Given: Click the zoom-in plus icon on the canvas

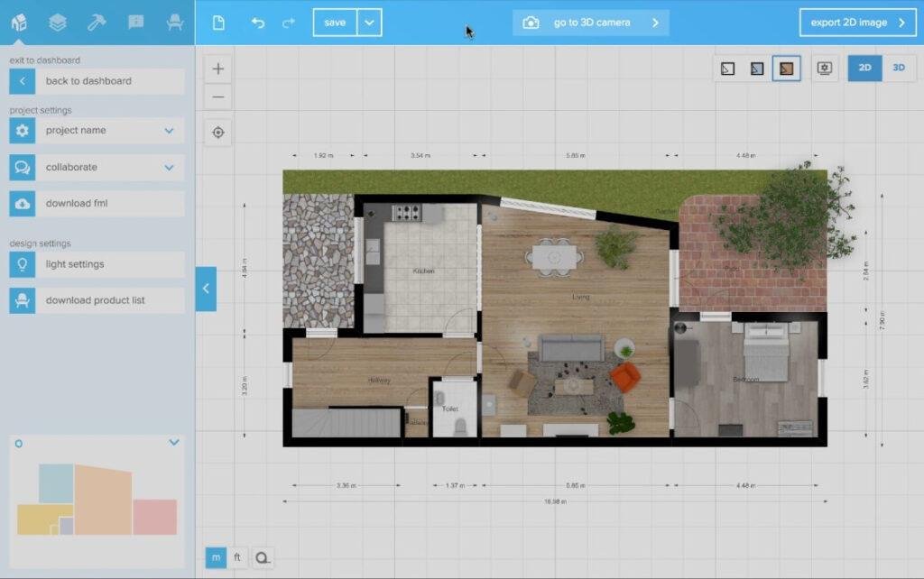Looking at the screenshot, I should [x=218, y=68].
